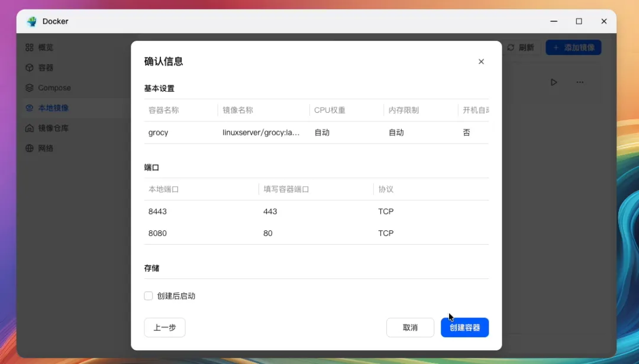Click image name linuxserver/grocy:la...
The width and height of the screenshot is (639, 364).
[x=261, y=132]
